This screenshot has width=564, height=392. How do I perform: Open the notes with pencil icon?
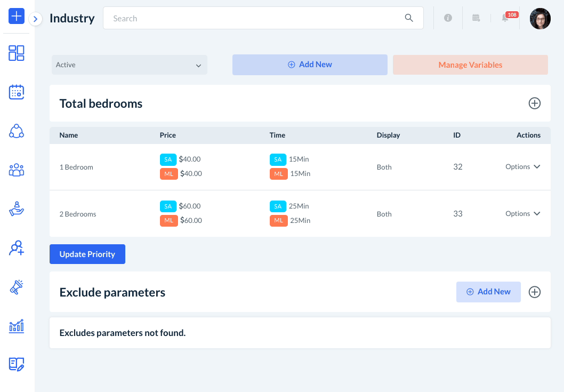16,364
